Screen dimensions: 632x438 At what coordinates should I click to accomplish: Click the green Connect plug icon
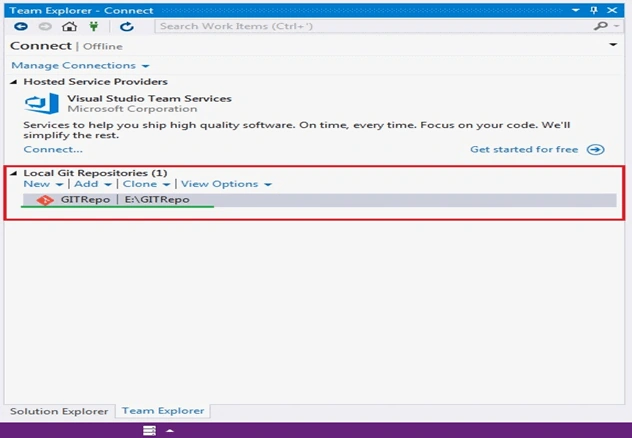pos(94,27)
